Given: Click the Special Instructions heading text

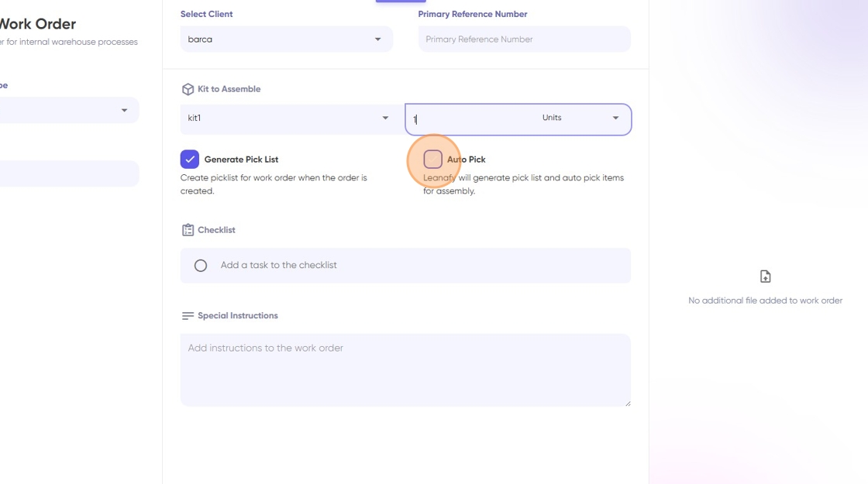Looking at the screenshot, I should (x=238, y=316).
